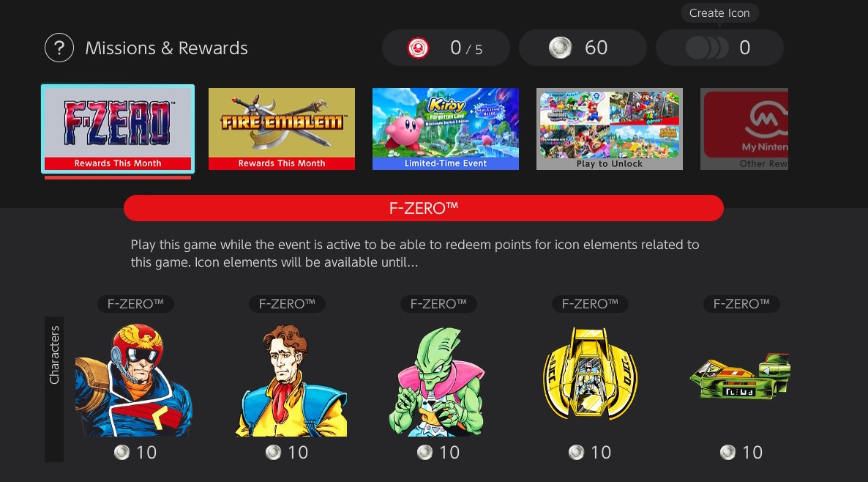Expand the truncated event description text
This screenshot has height=482, width=868.
pyautogui.click(x=415, y=253)
